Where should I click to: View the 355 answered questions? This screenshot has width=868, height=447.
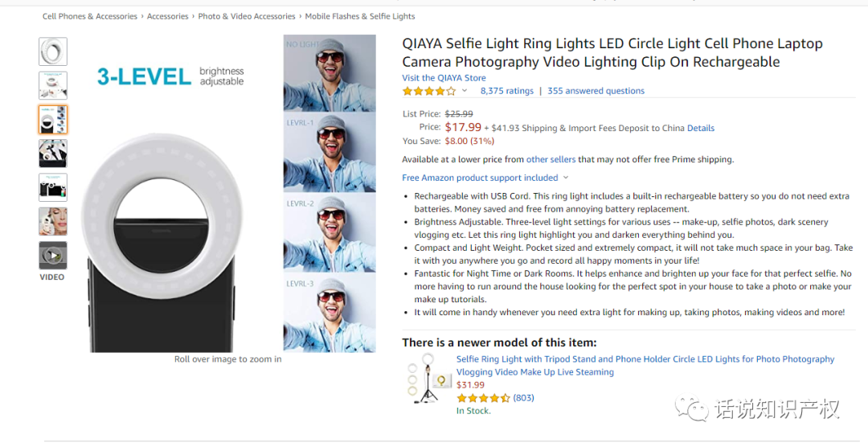(x=596, y=91)
